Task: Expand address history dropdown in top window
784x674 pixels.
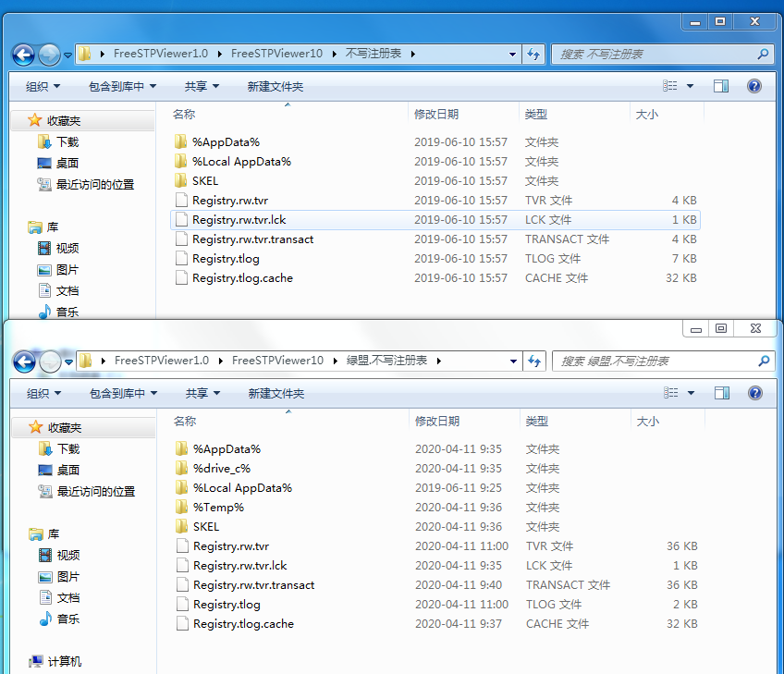Action: (512, 54)
